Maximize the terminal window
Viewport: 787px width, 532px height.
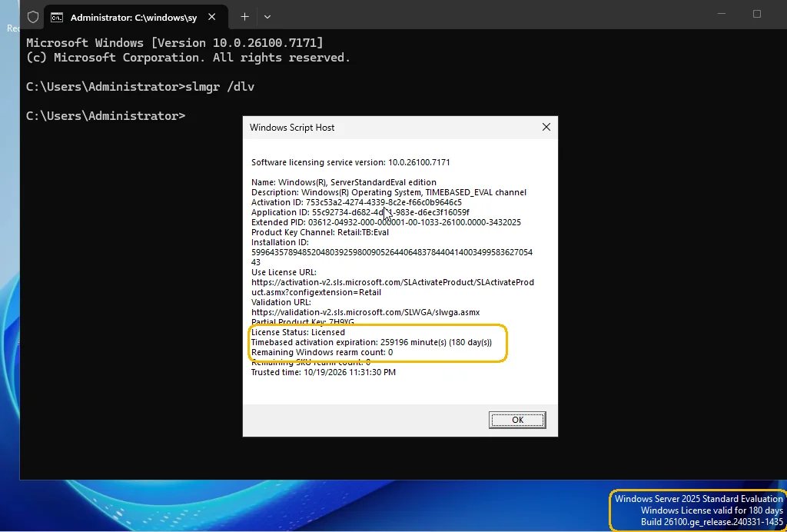757,14
